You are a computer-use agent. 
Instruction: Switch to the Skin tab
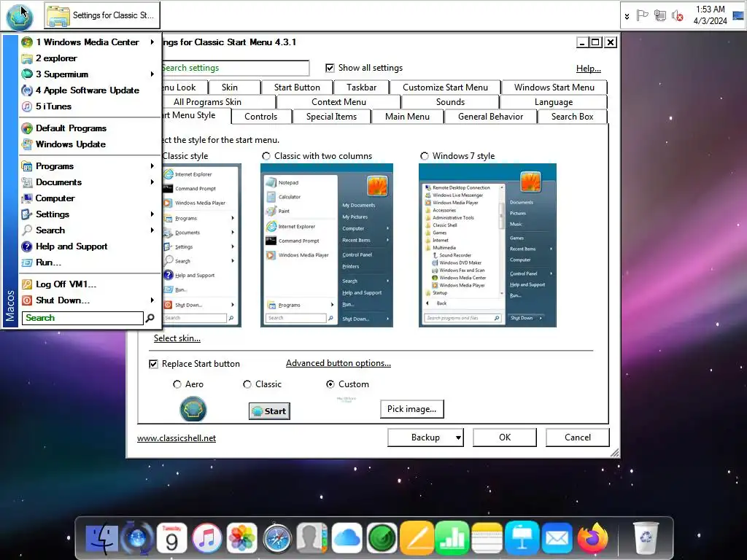coord(229,87)
